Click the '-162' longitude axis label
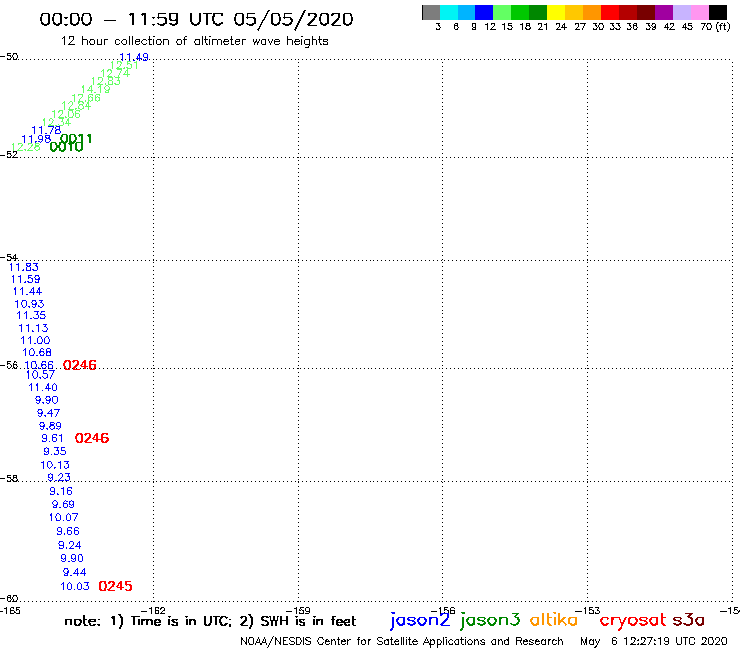This screenshot has width=740, height=650. click(153, 610)
